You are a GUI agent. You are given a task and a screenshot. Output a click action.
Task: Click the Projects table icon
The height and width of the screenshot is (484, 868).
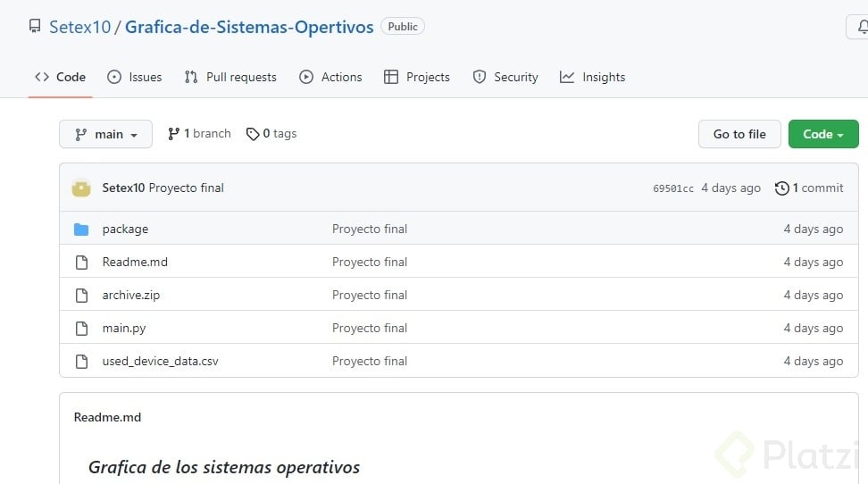tap(391, 77)
